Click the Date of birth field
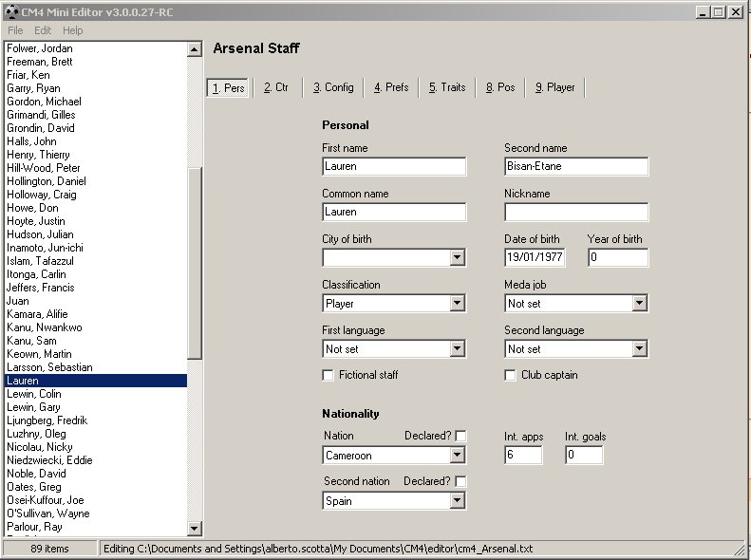Image resolution: width=751 pixels, height=560 pixels. pos(535,257)
